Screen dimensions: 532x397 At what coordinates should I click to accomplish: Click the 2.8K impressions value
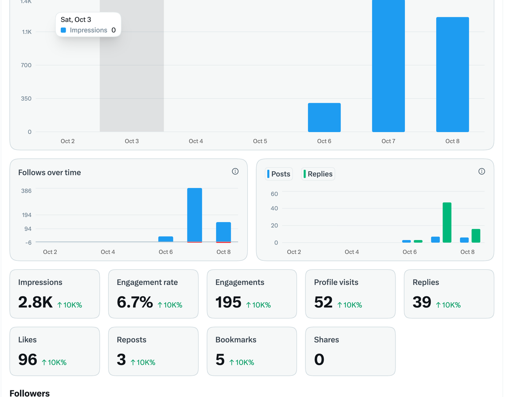pos(35,302)
